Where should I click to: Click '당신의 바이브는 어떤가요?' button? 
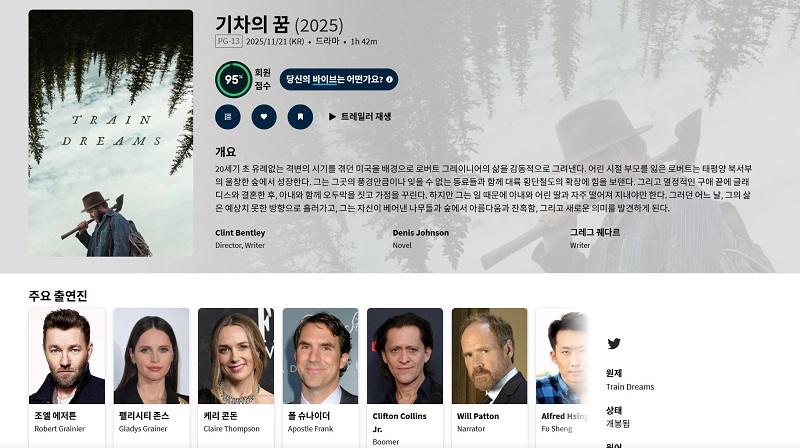click(x=339, y=80)
